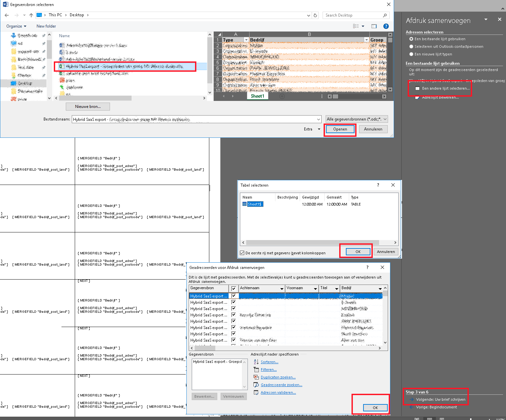Click the Openen button

340,129
